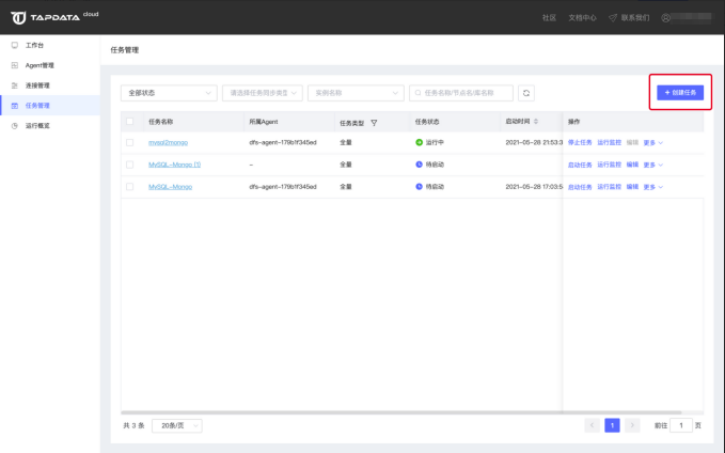Check the MySQL-Mongo row checkbox
The width and height of the screenshot is (725, 453).
[129, 187]
